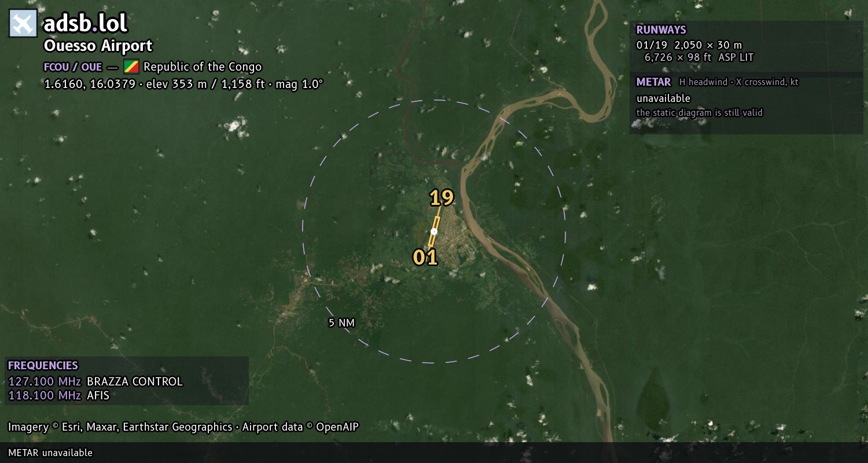Click 'the static diagram is still valid' note

click(700, 112)
